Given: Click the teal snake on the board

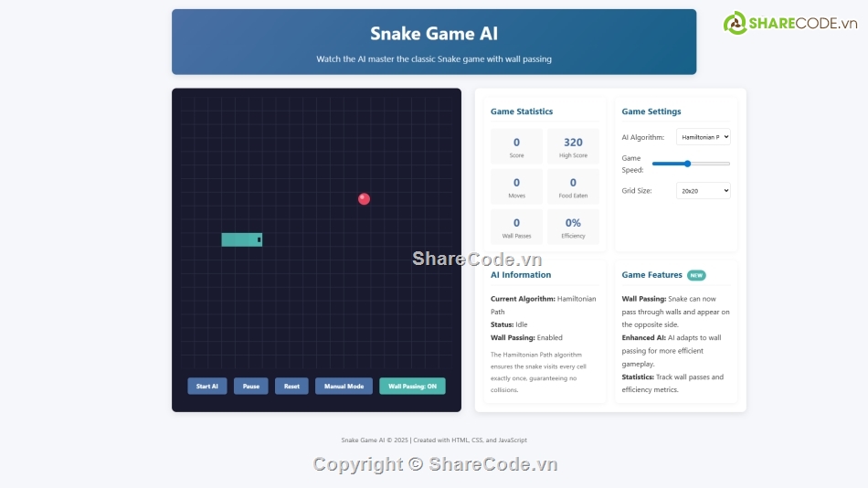Looking at the screenshot, I should (241, 239).
